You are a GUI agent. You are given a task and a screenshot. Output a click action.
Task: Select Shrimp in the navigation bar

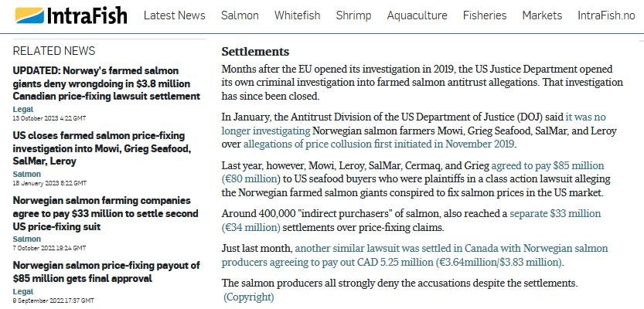coord(354,15)
